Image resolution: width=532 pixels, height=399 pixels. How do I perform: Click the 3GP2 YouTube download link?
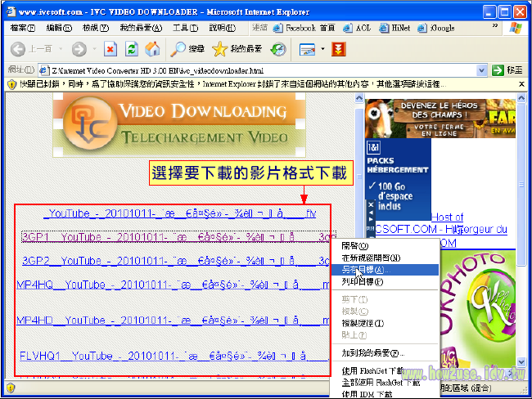point(176,261)
